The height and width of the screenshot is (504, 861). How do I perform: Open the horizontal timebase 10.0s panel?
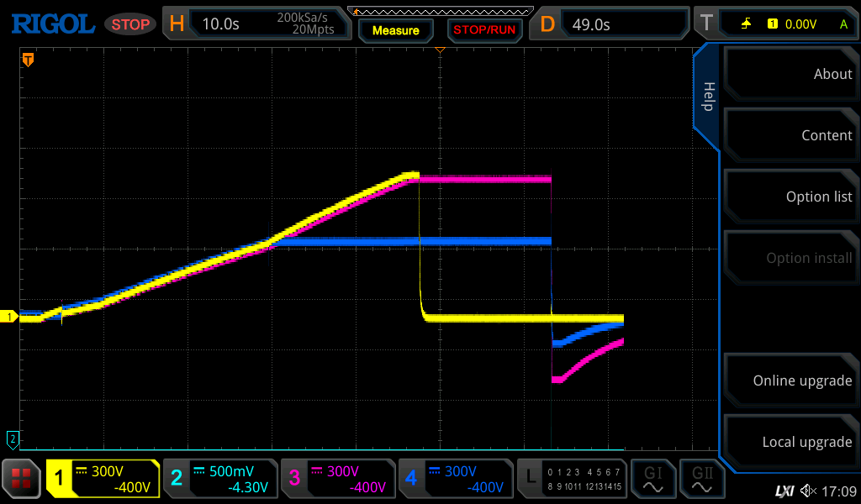256,24
